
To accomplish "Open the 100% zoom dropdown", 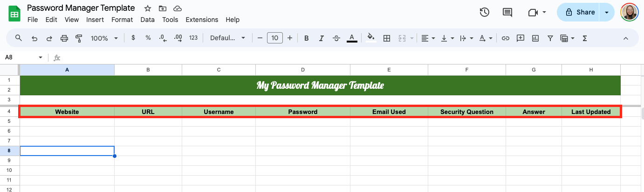I will point(104,38).
